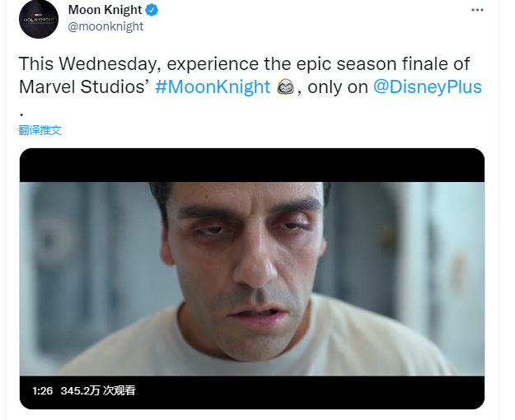Click the blue verified badge
515x420 pixels.
(153, 10)
